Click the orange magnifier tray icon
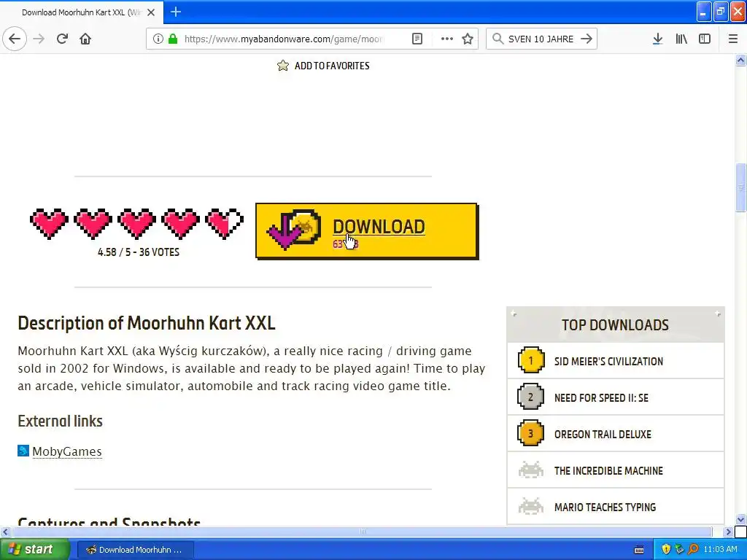This screenshot has width=747, height=560. [693, 550]
